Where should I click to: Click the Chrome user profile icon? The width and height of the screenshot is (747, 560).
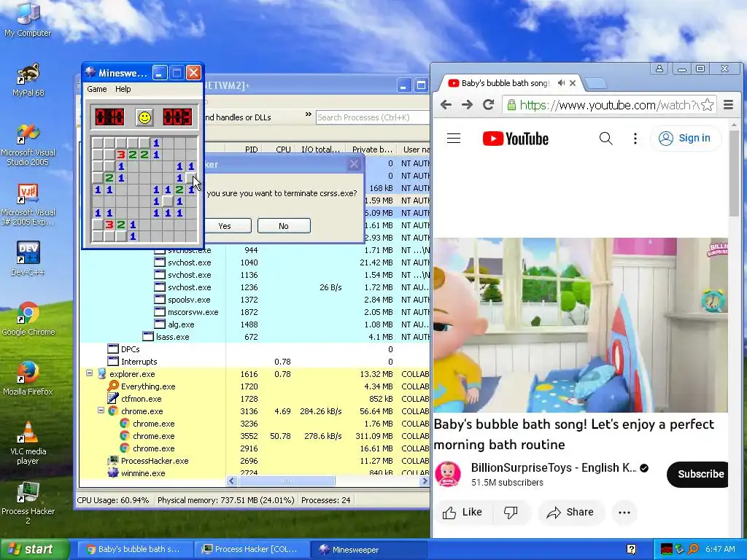pyautogui.click(x=659, y=69)
